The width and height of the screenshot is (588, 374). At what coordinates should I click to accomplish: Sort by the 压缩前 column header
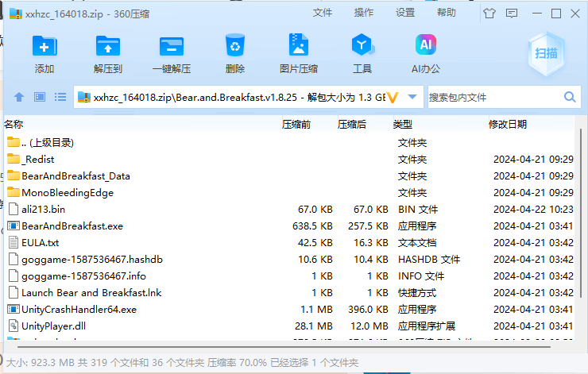click(296, 124)
